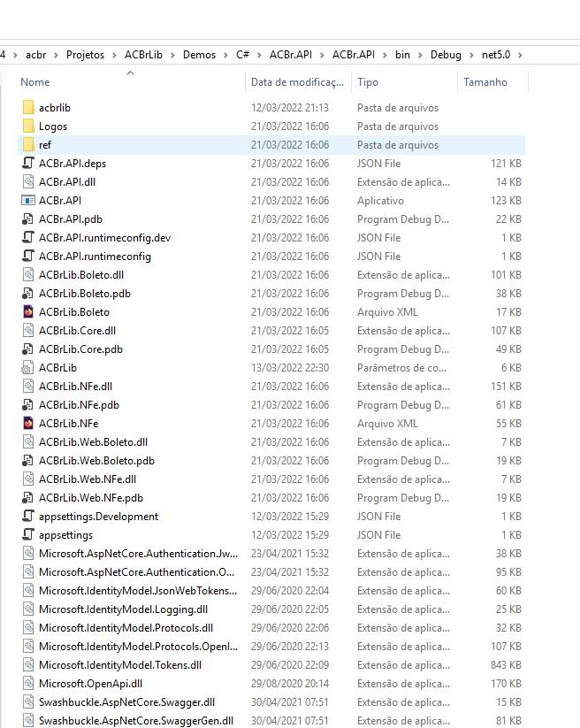This screenshot has height=728, width=580.
Task: Click the 843 KB size cell
Action: pyautogui.click(x=506, y=665)
